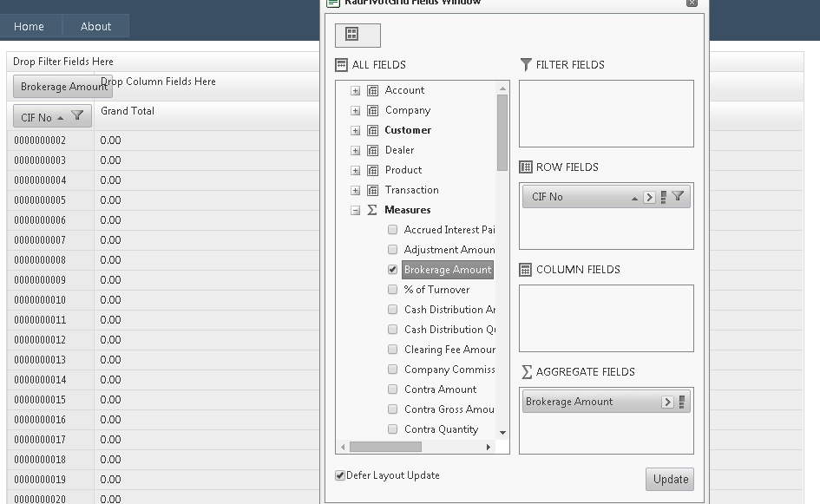Click the Aggregate Fields sigma header icon
This screenshot has width=820, height=504.
[x=527, y=372]
